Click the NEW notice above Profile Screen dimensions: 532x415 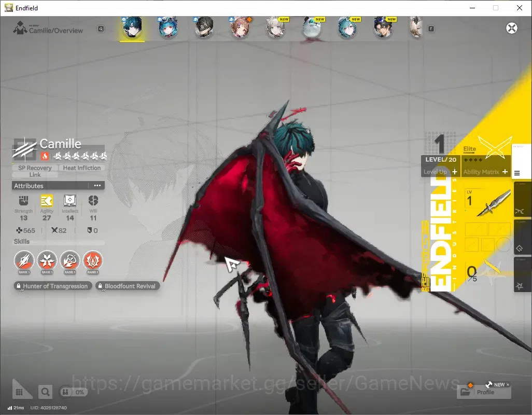[x=497, y=384]
